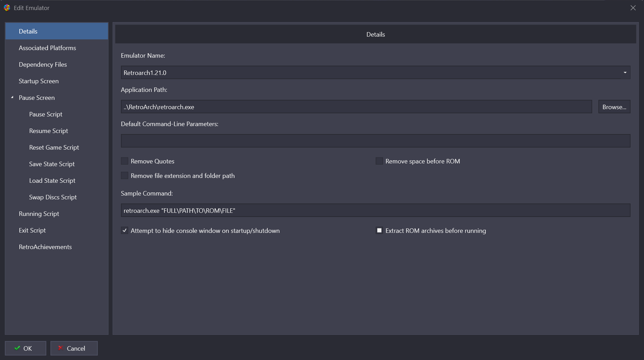Open the Save State Script page

point(52,164)
